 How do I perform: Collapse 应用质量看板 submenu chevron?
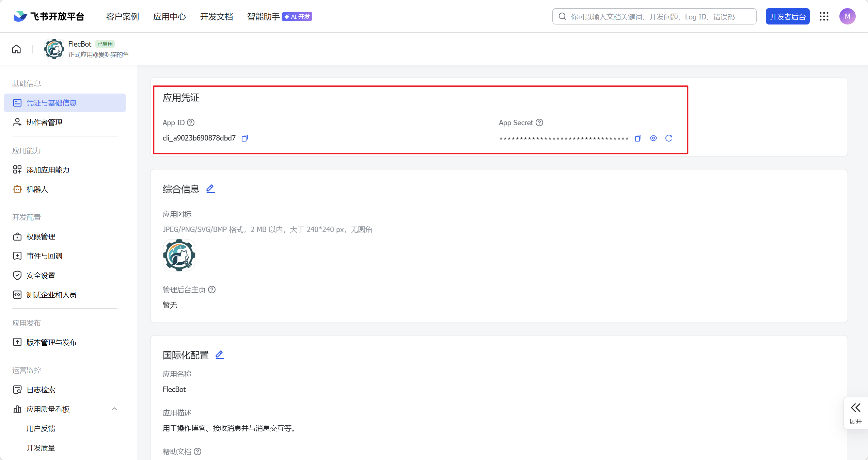[114, 409]
